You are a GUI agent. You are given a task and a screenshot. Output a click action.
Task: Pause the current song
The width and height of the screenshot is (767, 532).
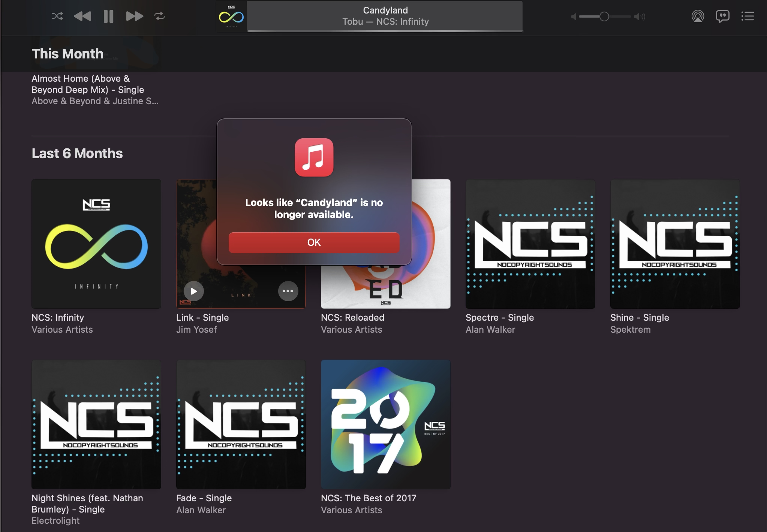point(108,16)
